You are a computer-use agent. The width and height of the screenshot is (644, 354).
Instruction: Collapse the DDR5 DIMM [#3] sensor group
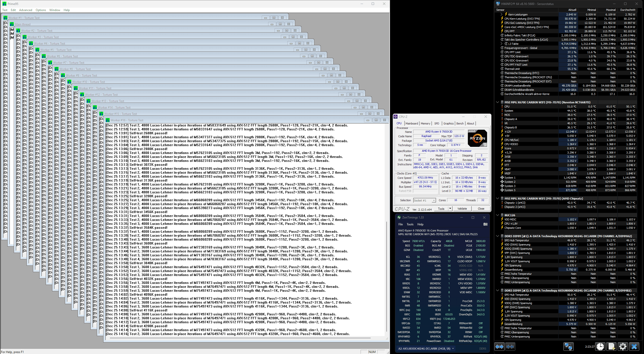(x=498, y=291)
